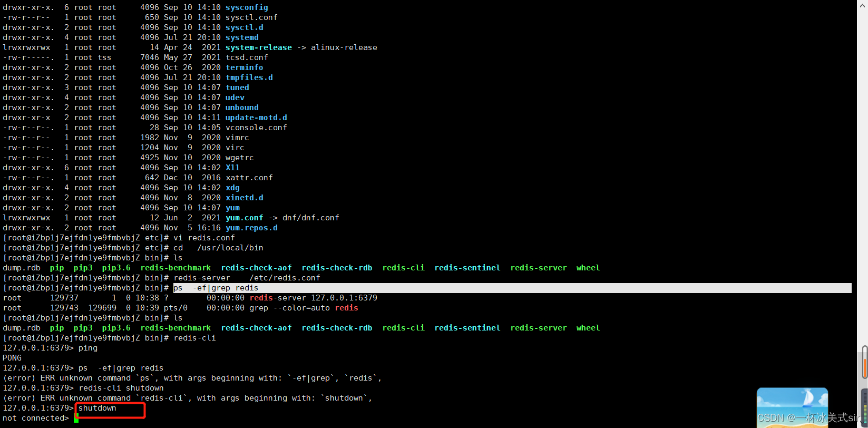
Task: Click the sysctl.d directory entry
Action: click(x=245, y=27)
